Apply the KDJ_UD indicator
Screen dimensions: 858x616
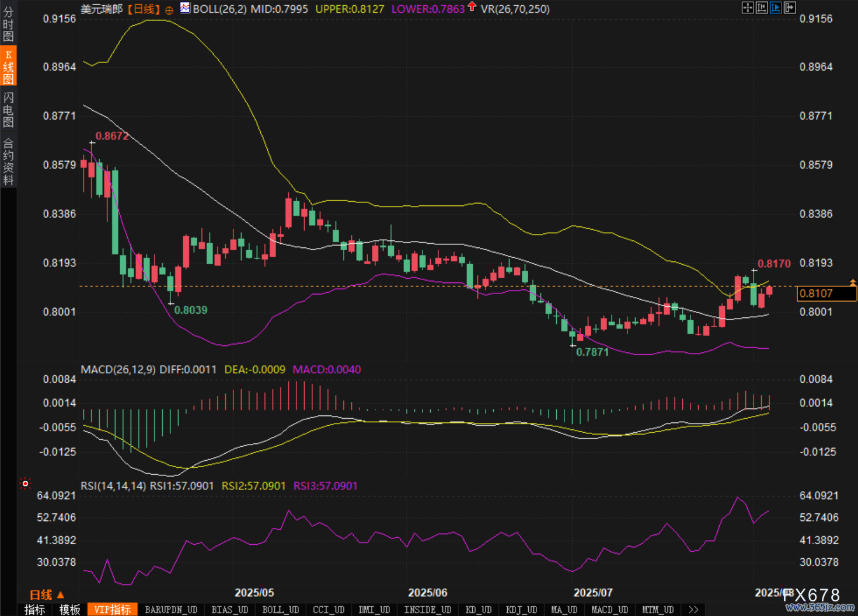tap(521, 610)
